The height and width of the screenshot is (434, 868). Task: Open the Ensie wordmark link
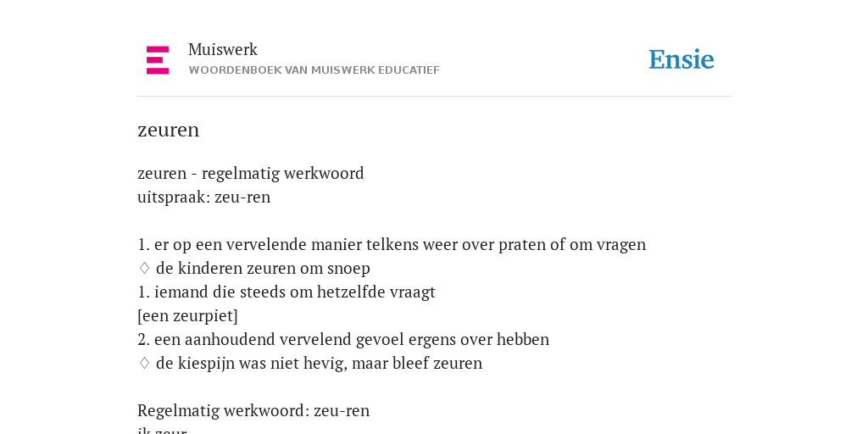click(682, 59)
